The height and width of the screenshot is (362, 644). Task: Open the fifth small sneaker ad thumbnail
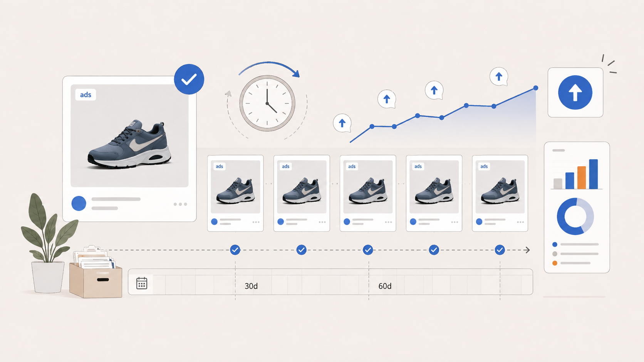point(500,187)
